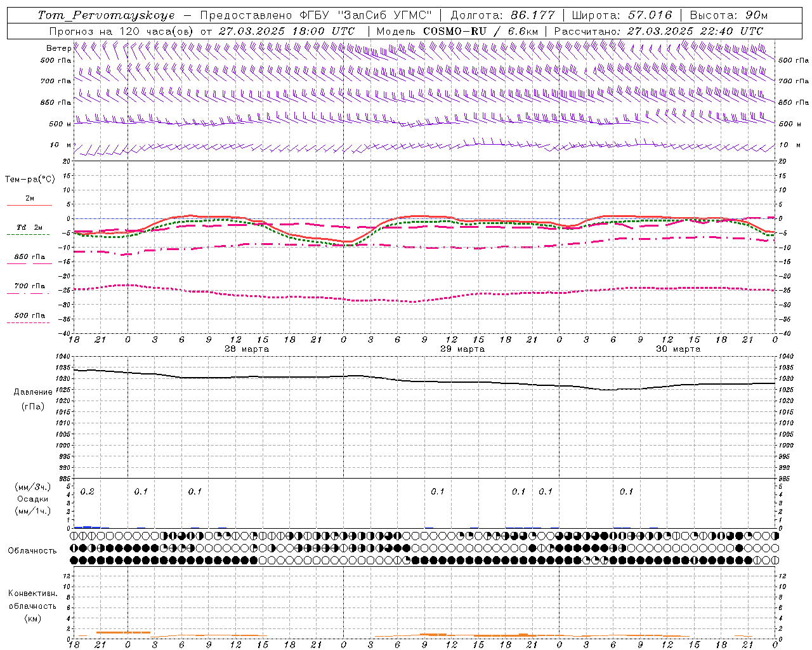Click the Конвективн. облачность label
Viewport: 812px width, 650px height.
[32, 600]
